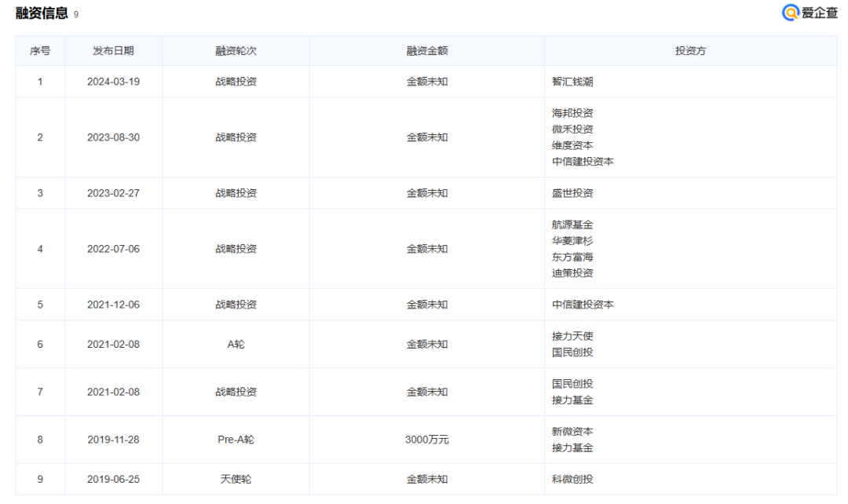848x504 pixels.
Task: Open 接力基金 in the Pre-A轮 row
Action: coord(572,447)
